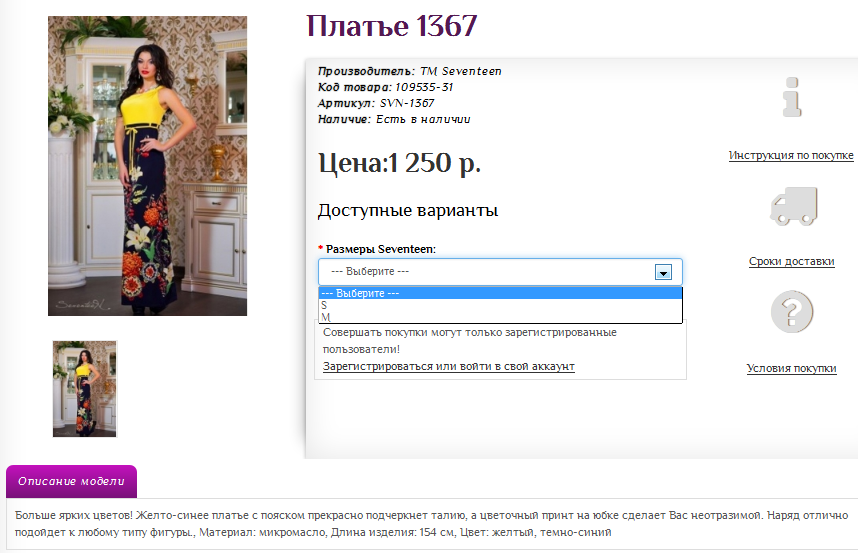Click the price Цена:1 250 р.
Screen dimensions: 858x553
(399, 163)
